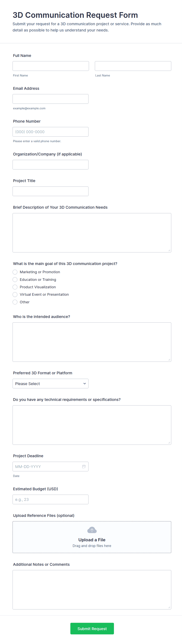Select Marketing or Promotion radio option
This screenshot has height=644, width=182.
tap(15, 272)
